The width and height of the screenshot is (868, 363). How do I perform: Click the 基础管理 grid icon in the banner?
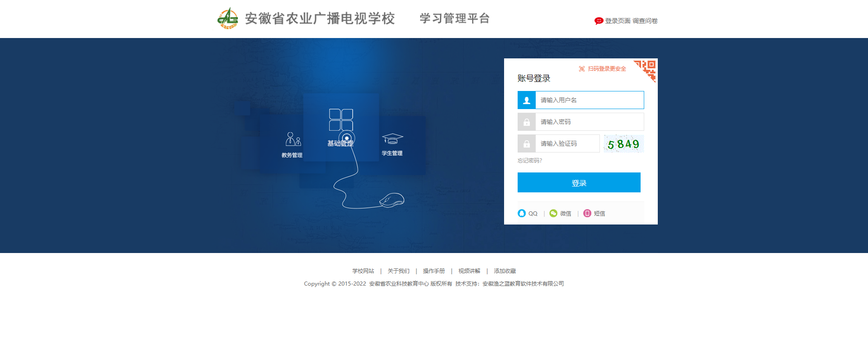[x=341, y=120]
